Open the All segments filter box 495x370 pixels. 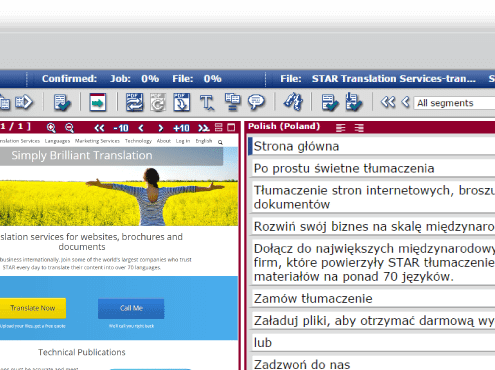pos(454,103)
